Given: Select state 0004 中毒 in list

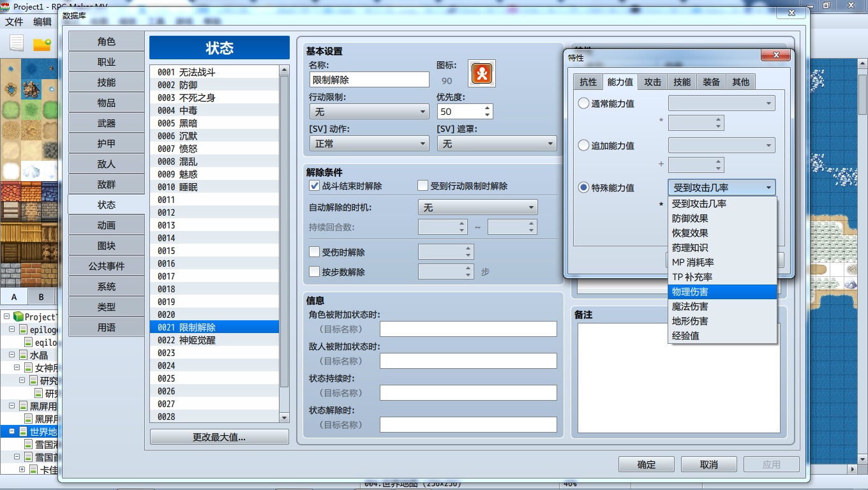Looking at the screenshot, I should point(214,110).
